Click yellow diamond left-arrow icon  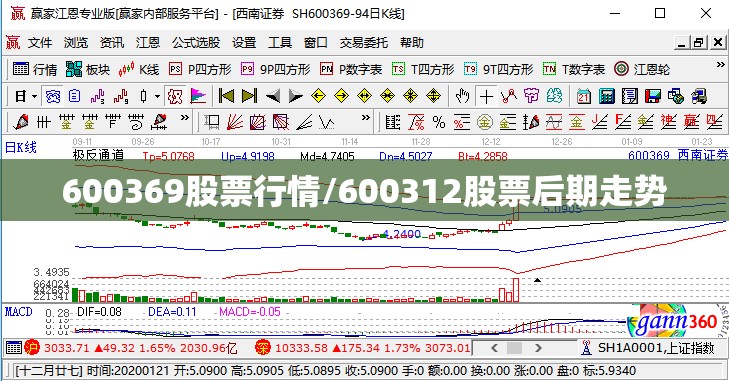tap(318, 96)
